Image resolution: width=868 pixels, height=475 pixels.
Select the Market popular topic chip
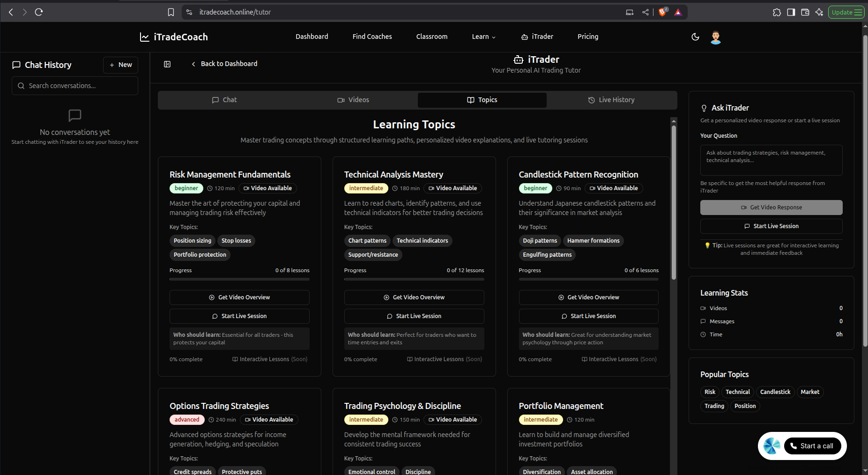810,392
